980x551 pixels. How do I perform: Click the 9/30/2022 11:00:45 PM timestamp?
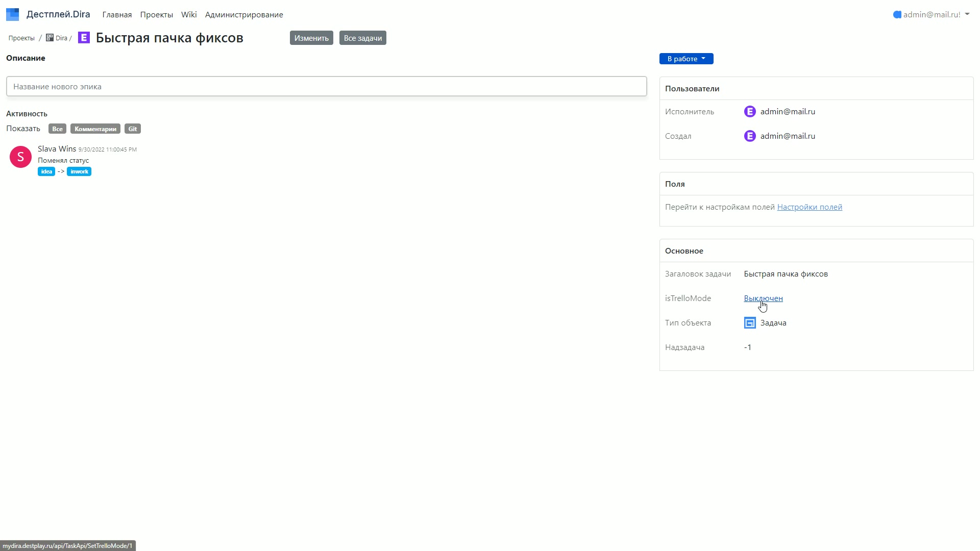107,149
